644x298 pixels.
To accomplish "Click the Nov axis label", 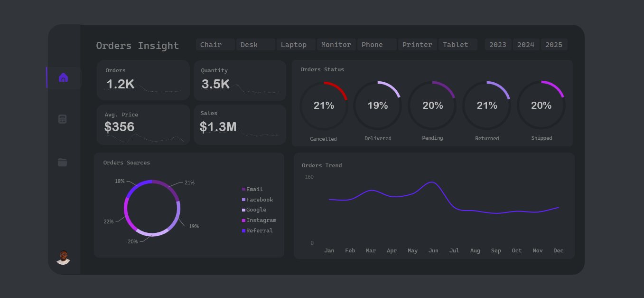I will point(538,250).
